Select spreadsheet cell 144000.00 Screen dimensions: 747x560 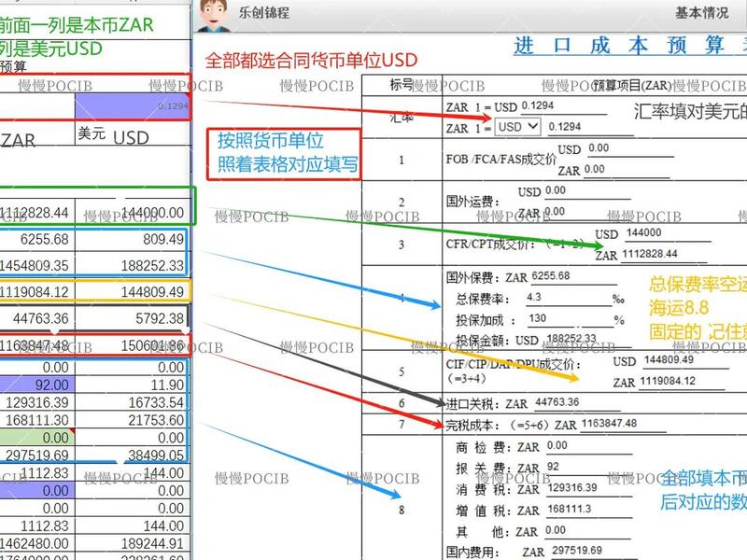click(x=133, y=212)
